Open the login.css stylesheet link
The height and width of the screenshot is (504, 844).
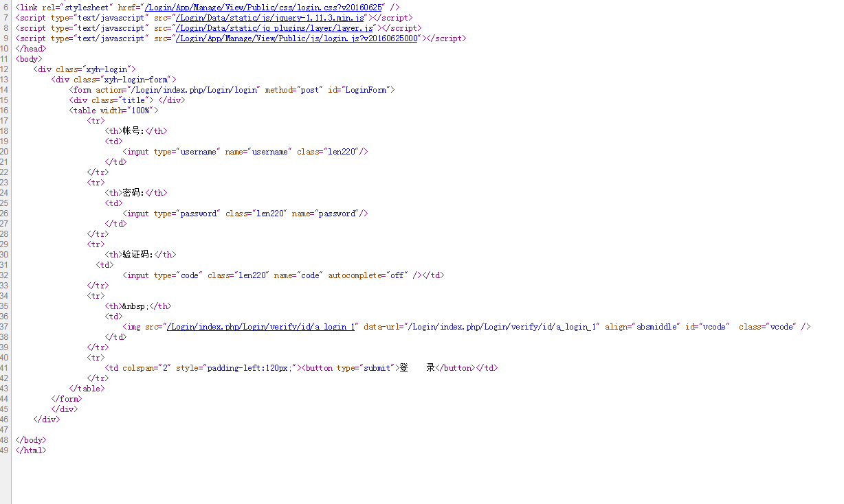263,8
